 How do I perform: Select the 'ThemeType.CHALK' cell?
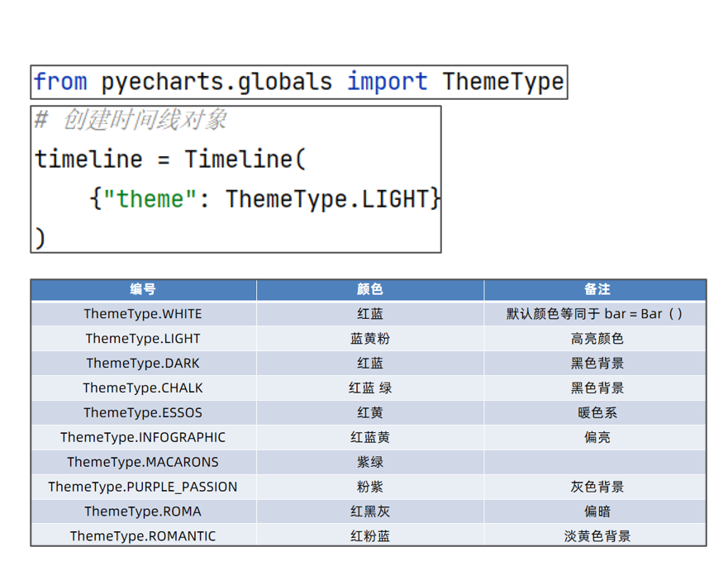tap(143, 388)
